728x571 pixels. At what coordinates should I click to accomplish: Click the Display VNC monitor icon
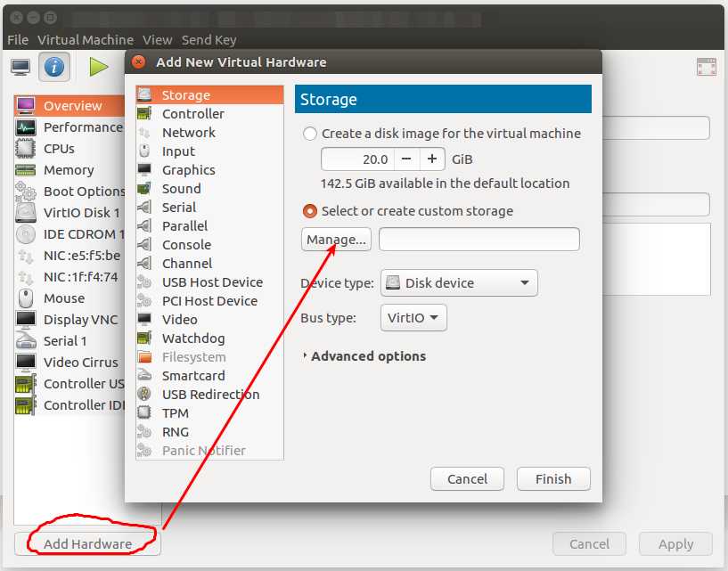pyautogui.click(x=25, y=320)
